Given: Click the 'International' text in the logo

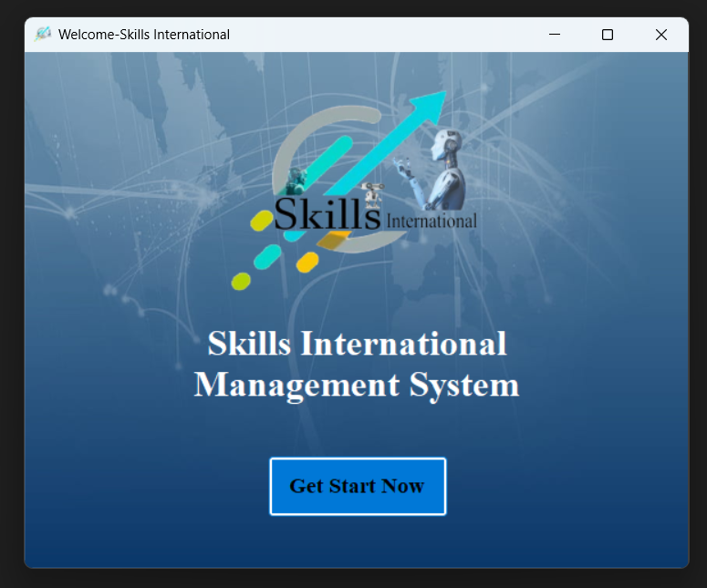Looking at the screenshot, I should pos(431,221).
